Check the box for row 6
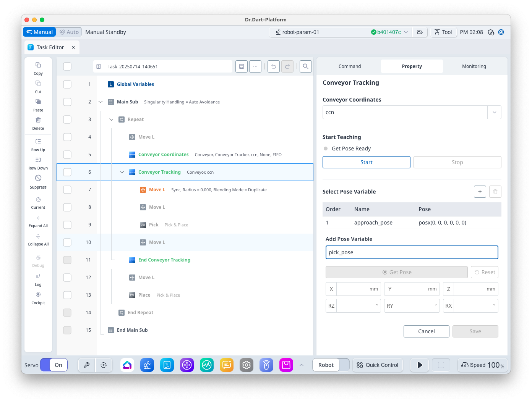This screenshot has width=532, height=402. [67, 172]
